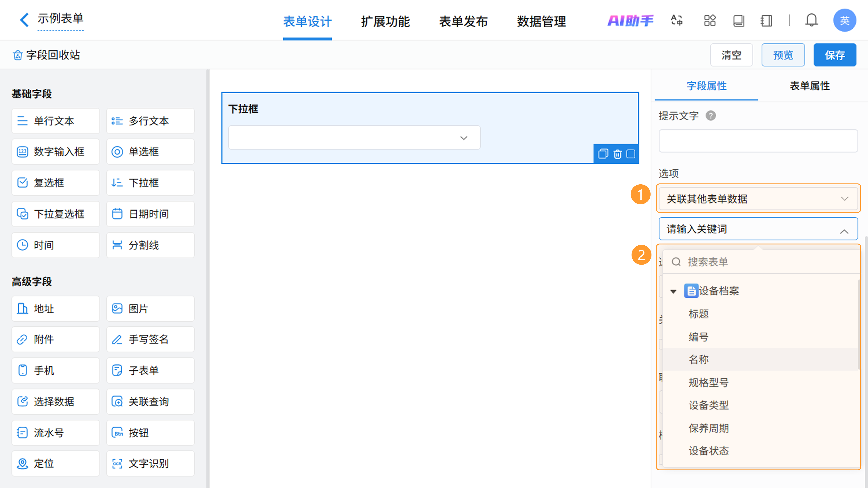
Task: Select the 名称 field in list
Action: (x=699, y=359)
